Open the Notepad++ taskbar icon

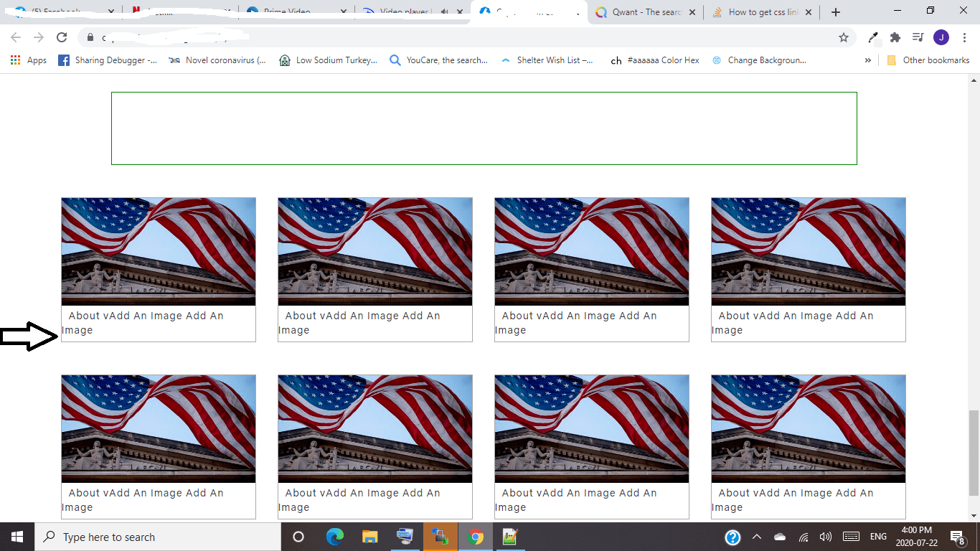pos(510,537)
